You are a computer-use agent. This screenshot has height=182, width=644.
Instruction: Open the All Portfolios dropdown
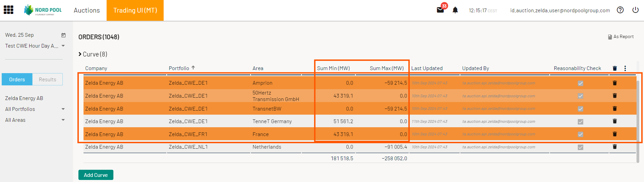click(35, 109)
